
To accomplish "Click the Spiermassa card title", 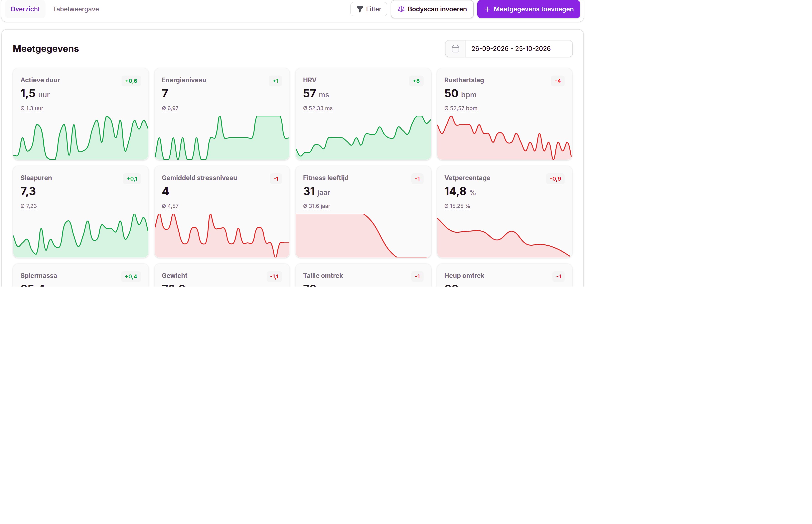I will click(x=38, y=276).
